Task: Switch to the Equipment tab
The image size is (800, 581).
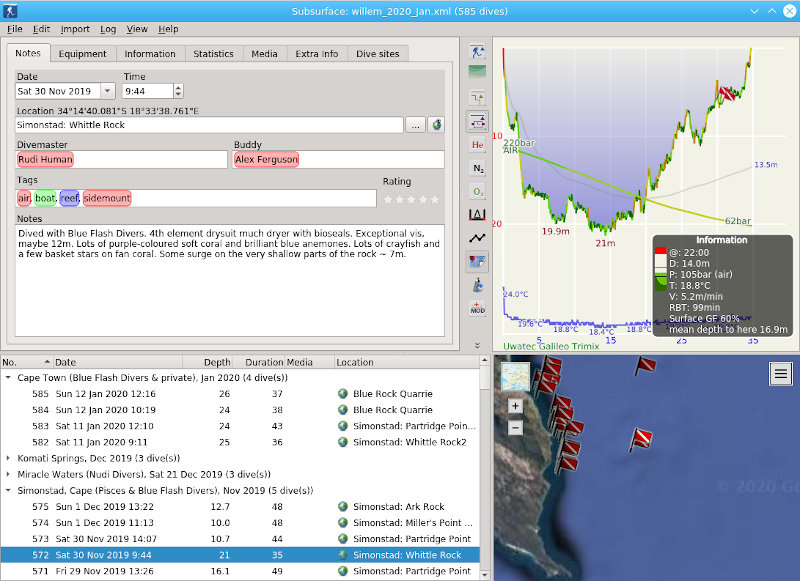Action: (82, 54)
